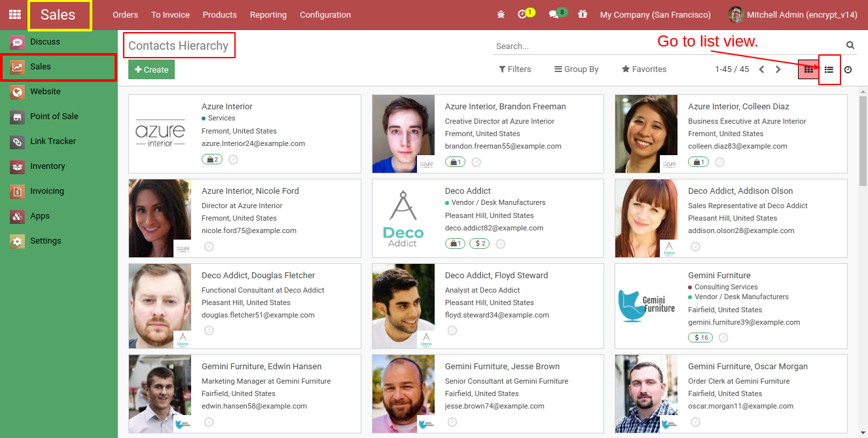Switch to list view
The width and height of the screenshot is (868, 438).
click(829, 69)
